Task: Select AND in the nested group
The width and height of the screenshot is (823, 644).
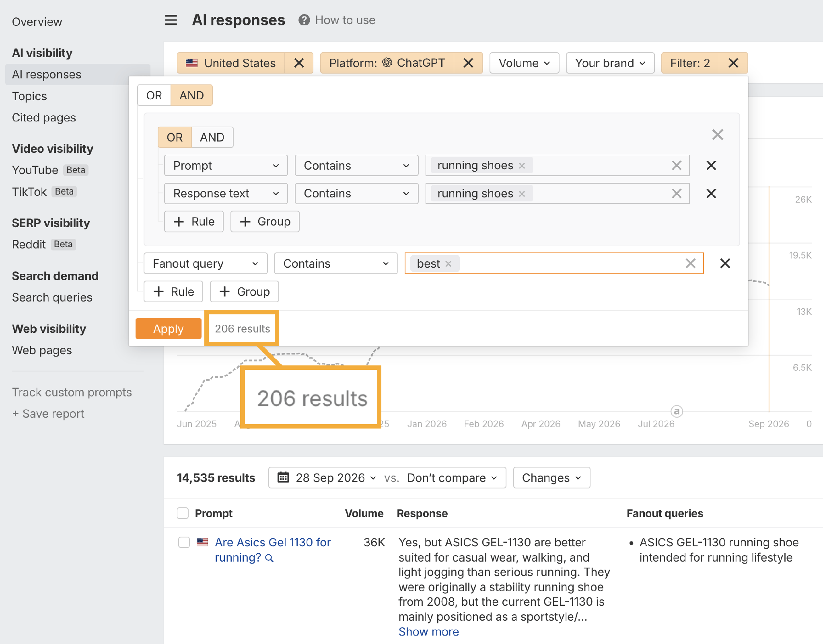Action: click(x=212, y=137)
